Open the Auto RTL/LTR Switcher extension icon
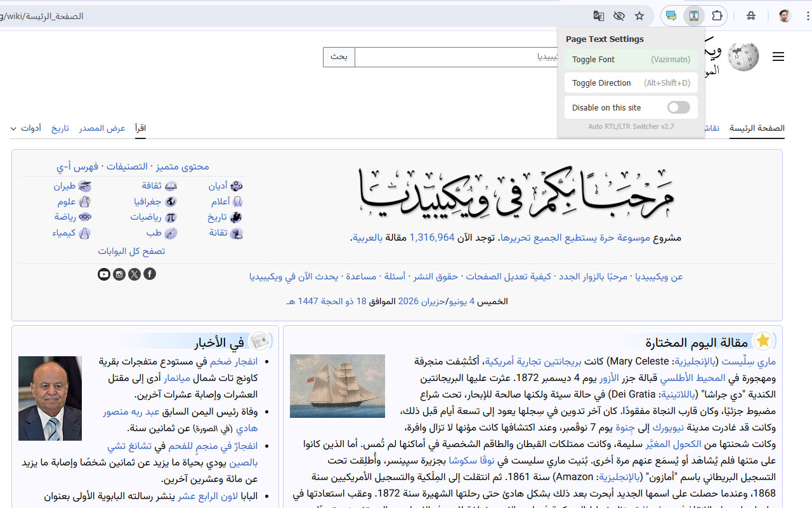This screenshot has width=812, height=508. tap(694, 16)
